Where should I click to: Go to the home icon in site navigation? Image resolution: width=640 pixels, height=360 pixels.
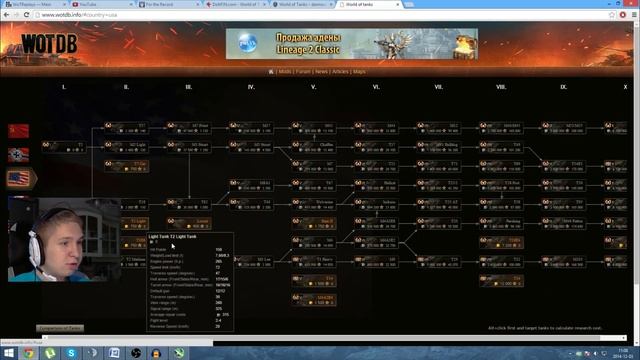pyautogui.click(x=271, y=71)
